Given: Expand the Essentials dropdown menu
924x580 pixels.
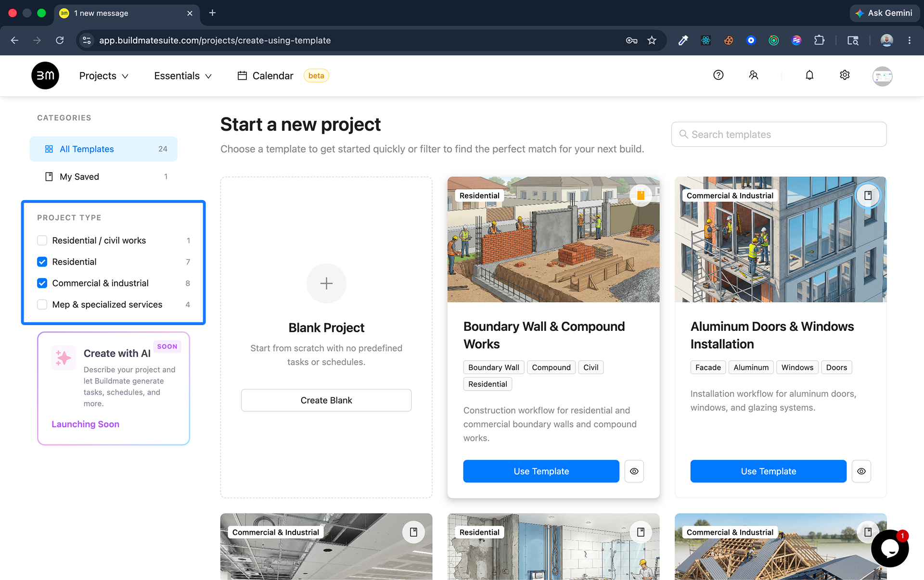Looking at the screenshot, I should tap(183, 76).
